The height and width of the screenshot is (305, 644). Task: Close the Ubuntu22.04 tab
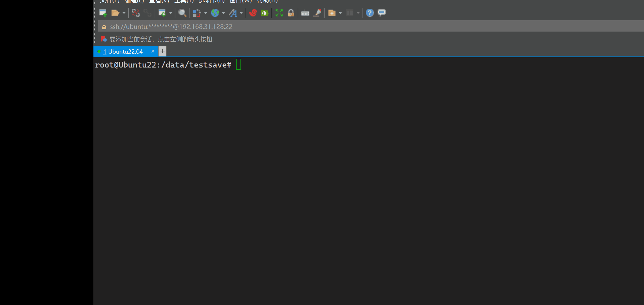153,51
